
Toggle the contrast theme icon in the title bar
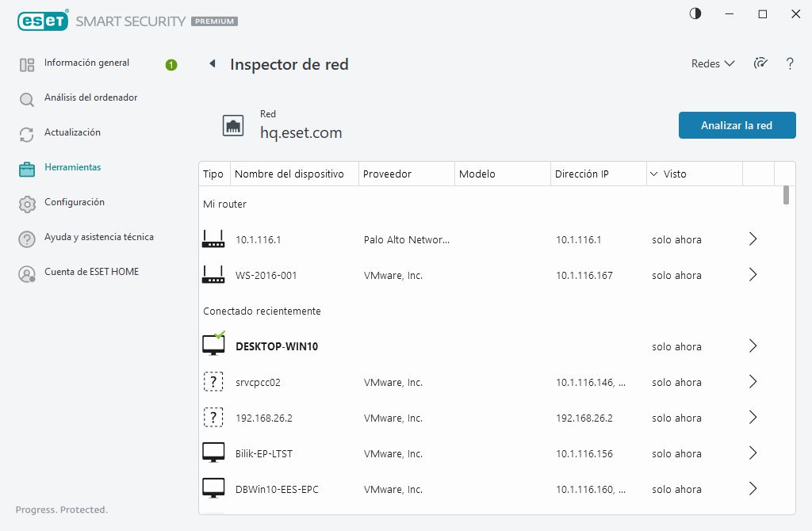tap(695, 14)
